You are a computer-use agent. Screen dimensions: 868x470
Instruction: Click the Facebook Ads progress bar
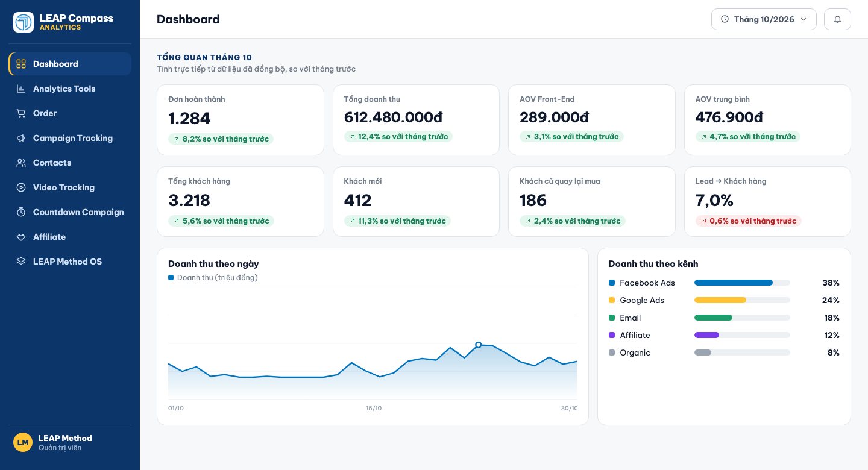click(x=742, y=283)
